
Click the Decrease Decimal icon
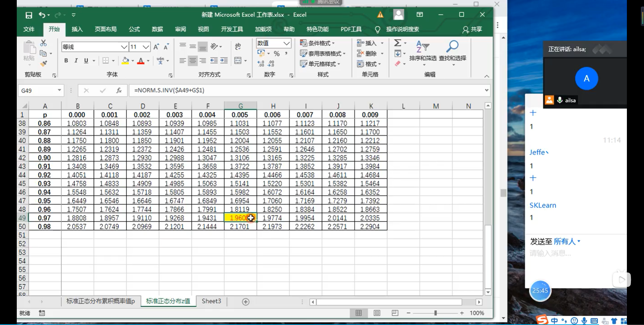[271, 63]
